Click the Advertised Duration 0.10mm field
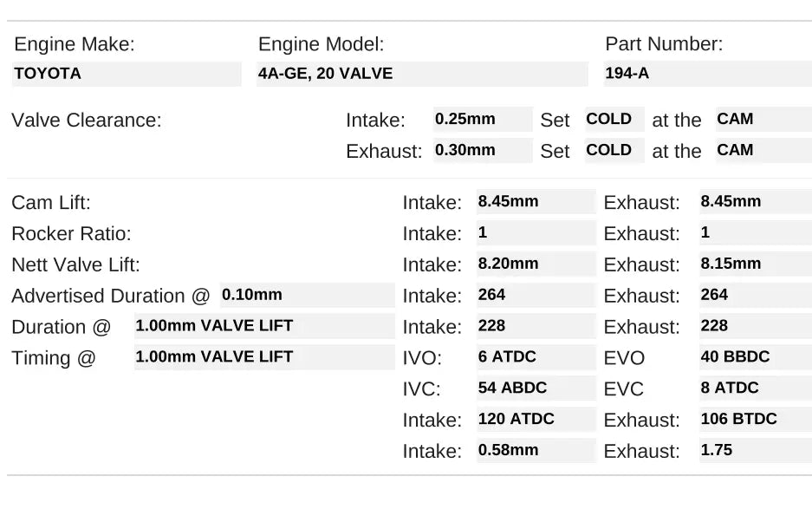 [307, 295]
